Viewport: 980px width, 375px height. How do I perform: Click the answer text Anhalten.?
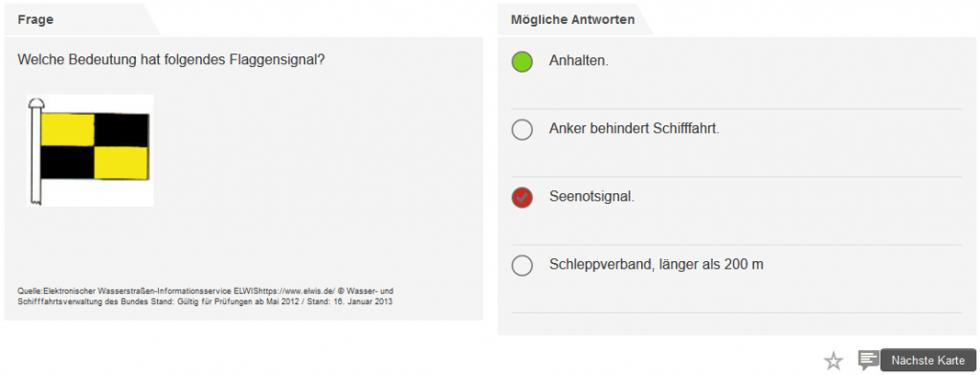click(x=579, y=61)
